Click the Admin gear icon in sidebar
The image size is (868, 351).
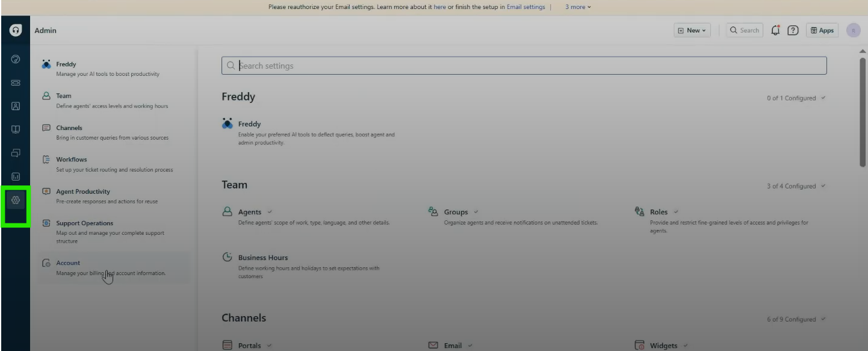pyautogui.click(x=16, y=200)
